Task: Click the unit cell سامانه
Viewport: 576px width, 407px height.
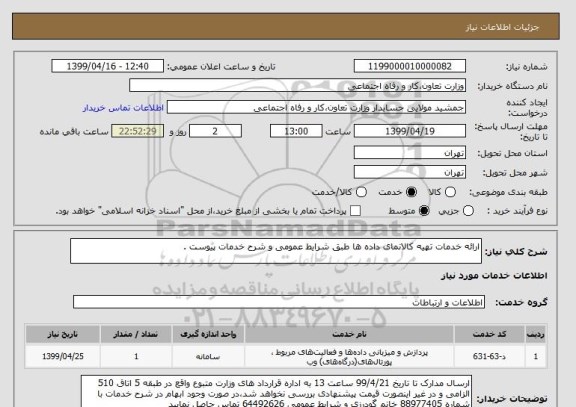Action: coord(208,356)
